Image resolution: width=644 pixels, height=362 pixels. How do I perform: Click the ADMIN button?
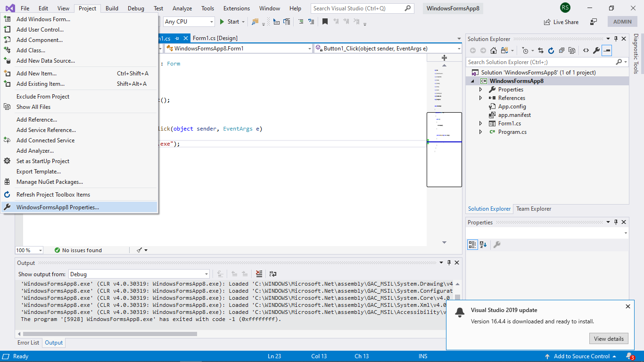[x=622, y=22]
